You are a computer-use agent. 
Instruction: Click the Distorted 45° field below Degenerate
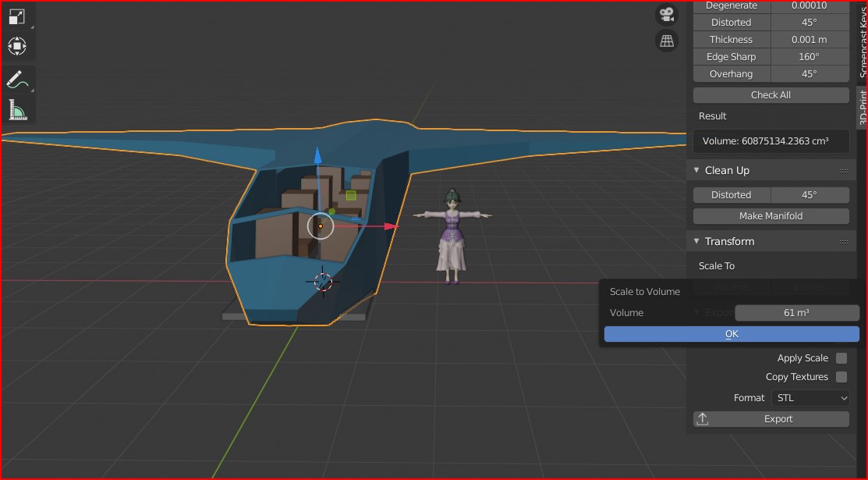click(x=810, y=22)
